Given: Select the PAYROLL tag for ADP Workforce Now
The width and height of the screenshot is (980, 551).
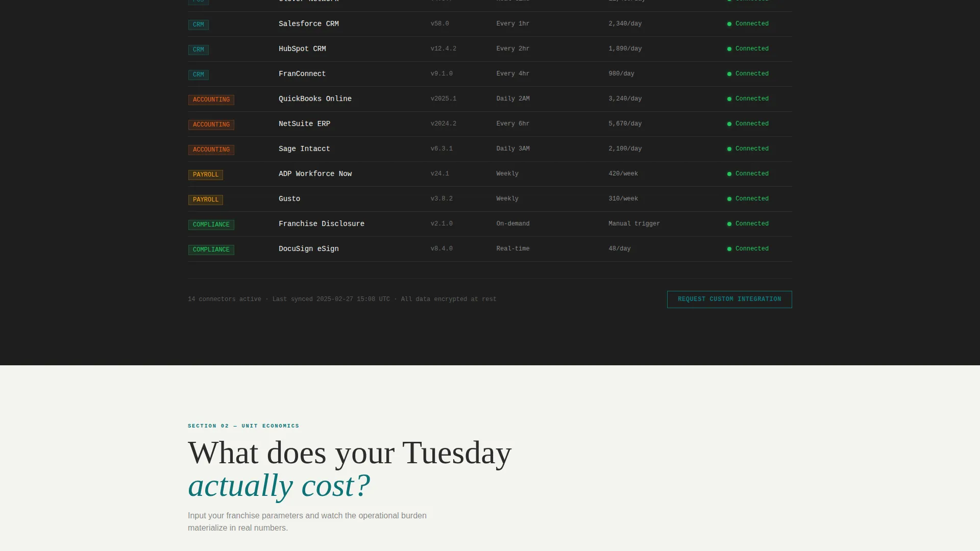Looking at the screenshot, I should 206,174.
